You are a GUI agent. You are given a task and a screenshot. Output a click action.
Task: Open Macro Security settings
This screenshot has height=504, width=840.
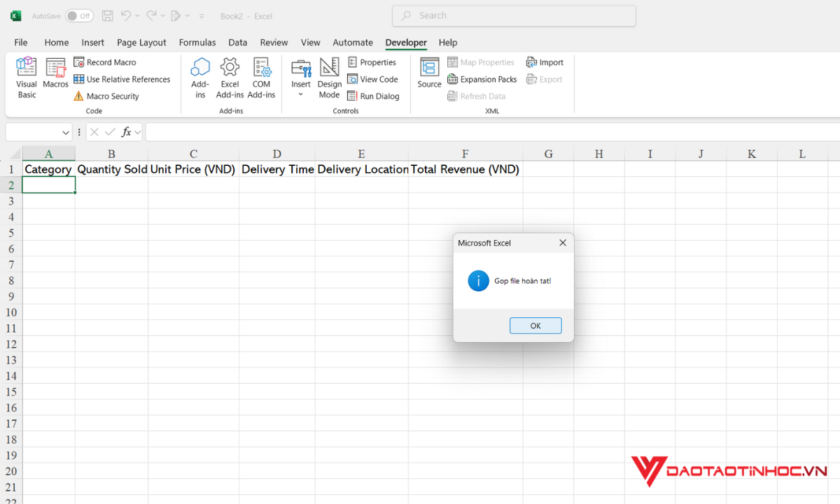[x=111, y=96]
